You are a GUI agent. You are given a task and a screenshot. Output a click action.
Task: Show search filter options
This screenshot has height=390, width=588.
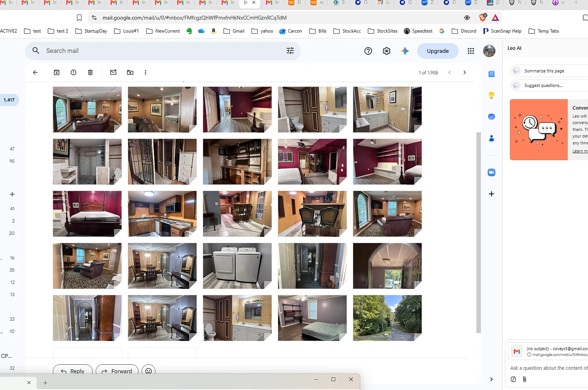pyautogui.click(x=290, y=51)
